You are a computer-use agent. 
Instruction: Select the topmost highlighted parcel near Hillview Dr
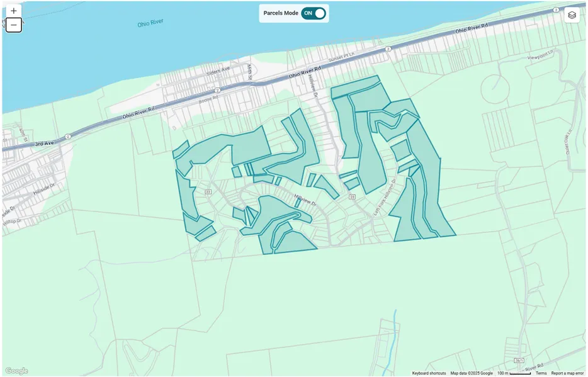pyautogui.click(x=355, y=87)
